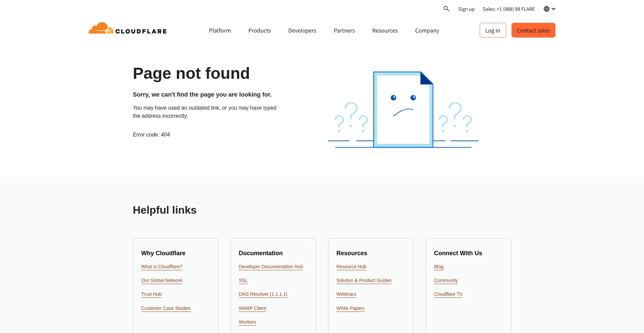The height and width of the screenshot is (333, 644).
Task: Open the Resources navigation menu
Action: 385,31
